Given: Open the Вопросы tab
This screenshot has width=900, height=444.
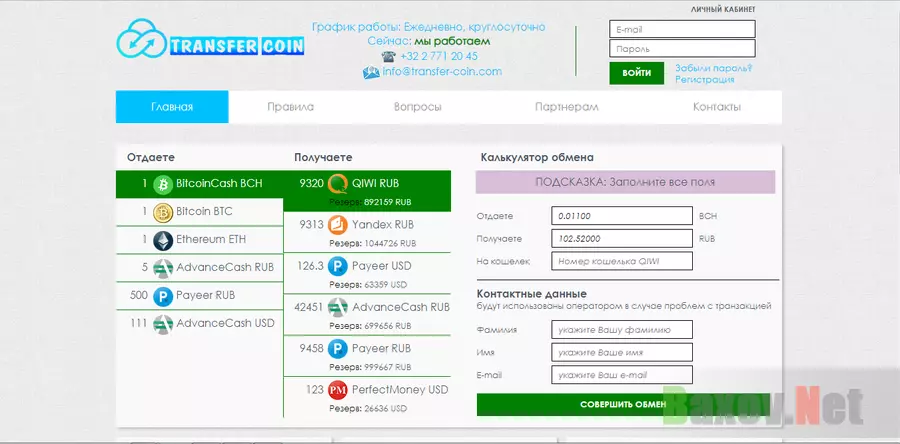Looking at the screenshot, I should tap(417, 107).
